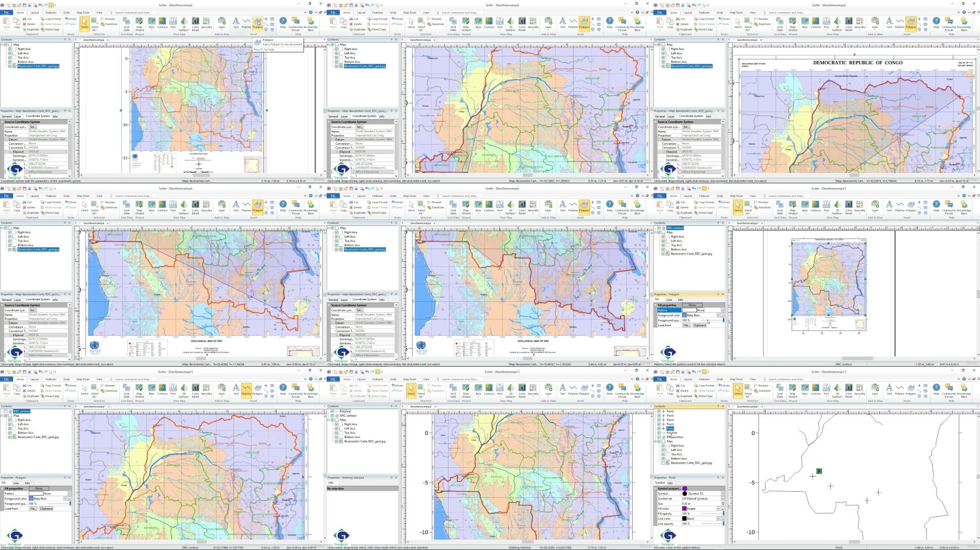
Task: Open Grid Data in the Polygon tooltip window
Action: (x=126, y=23)
